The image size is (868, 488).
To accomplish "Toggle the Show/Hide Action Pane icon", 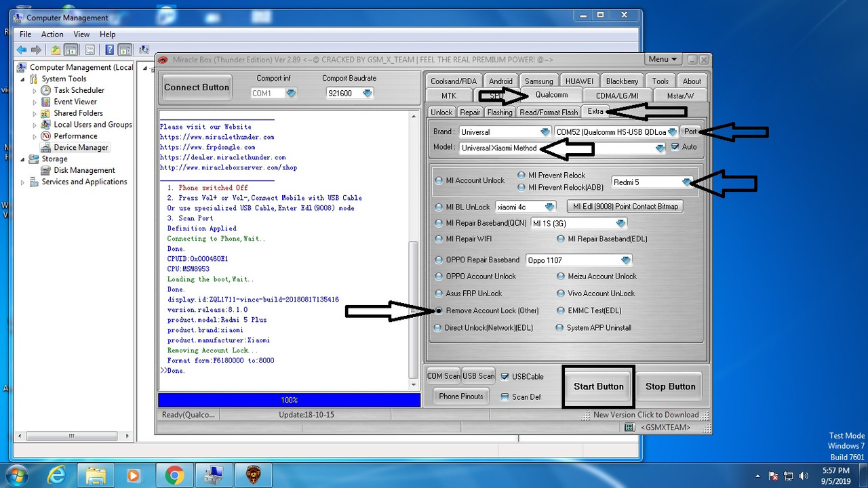I will (125, 49).
